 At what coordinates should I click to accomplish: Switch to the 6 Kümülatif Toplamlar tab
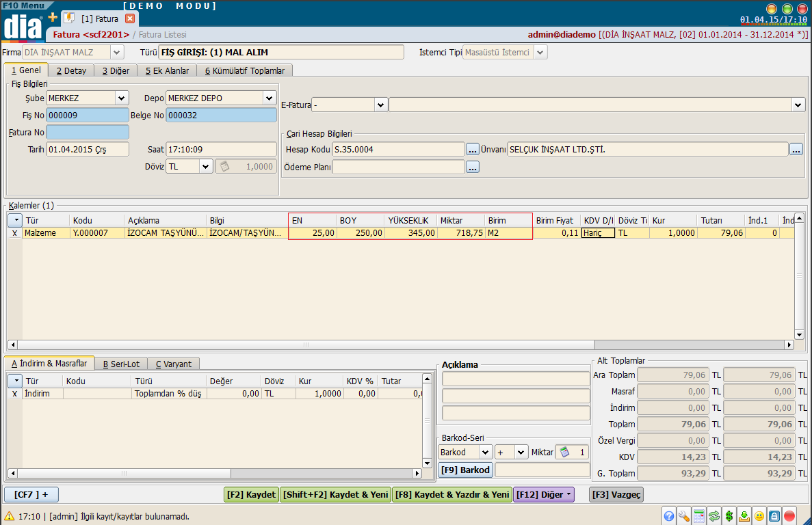245,71
